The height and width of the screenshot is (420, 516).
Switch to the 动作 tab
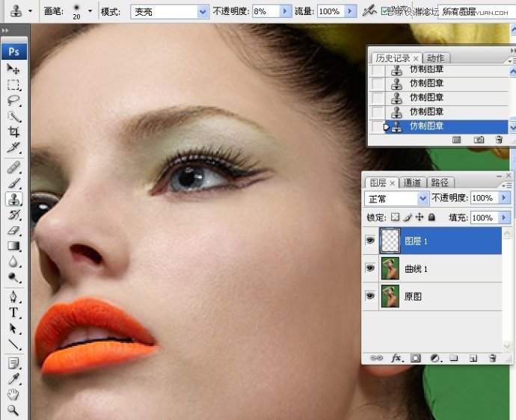(x=435, y=58)
